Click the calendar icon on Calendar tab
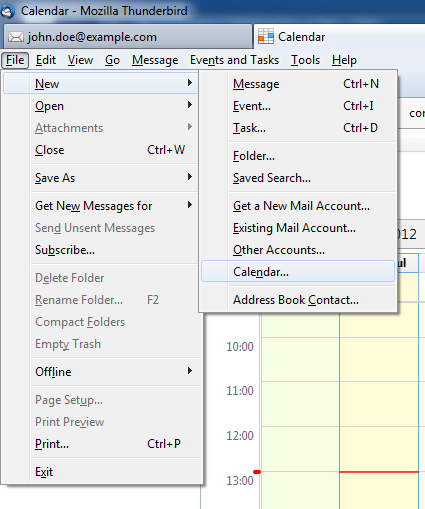425x509 pixels. tap(266, 36)
